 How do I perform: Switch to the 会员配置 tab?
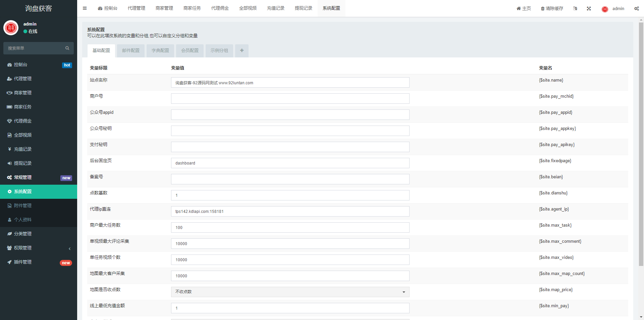(190, 51)
